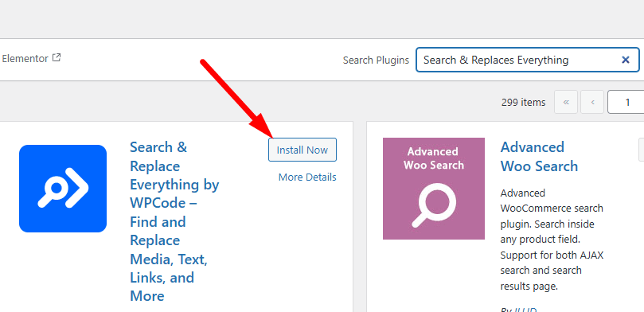Go to previous page of results
The width and height of the screenshot is (644, 312).
click(x=592, y=102)
